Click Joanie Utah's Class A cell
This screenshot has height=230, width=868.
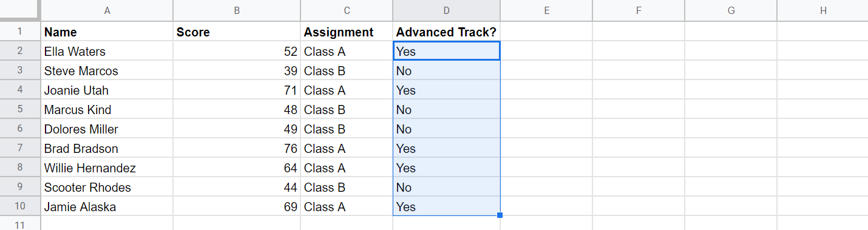tap(347, 90)
